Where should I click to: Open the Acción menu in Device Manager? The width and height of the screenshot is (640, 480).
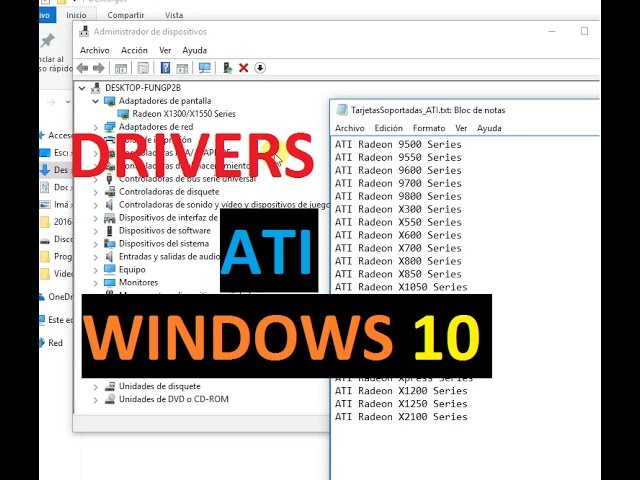(x=134, y=50)
